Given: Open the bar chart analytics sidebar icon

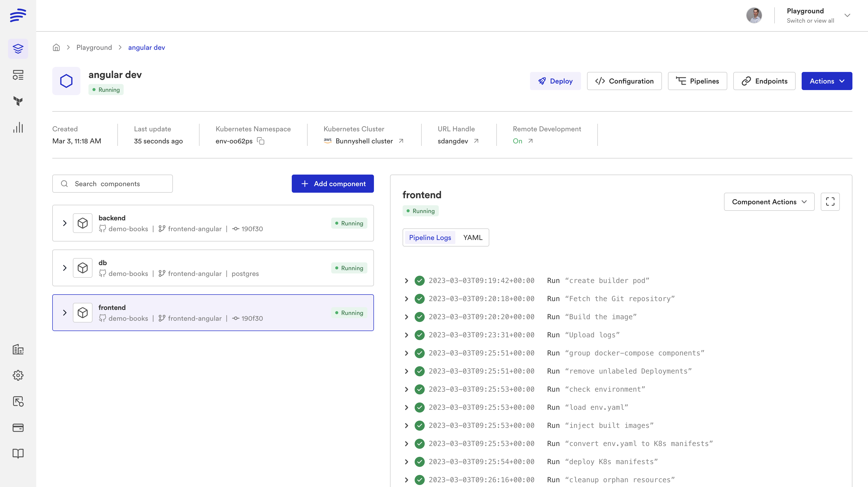Looking at the screenshot, I should (18, 128).
